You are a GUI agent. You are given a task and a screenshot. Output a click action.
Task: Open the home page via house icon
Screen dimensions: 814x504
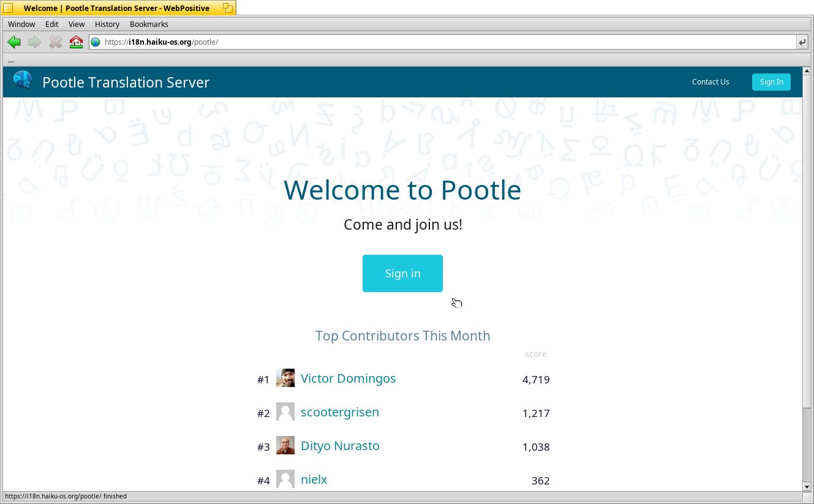[x=76, y=42]
